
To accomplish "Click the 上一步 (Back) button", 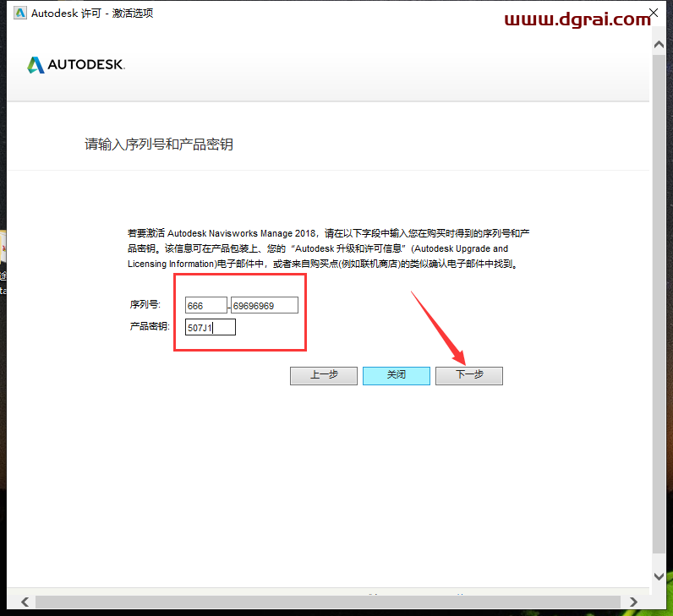I will pos(324,376).
